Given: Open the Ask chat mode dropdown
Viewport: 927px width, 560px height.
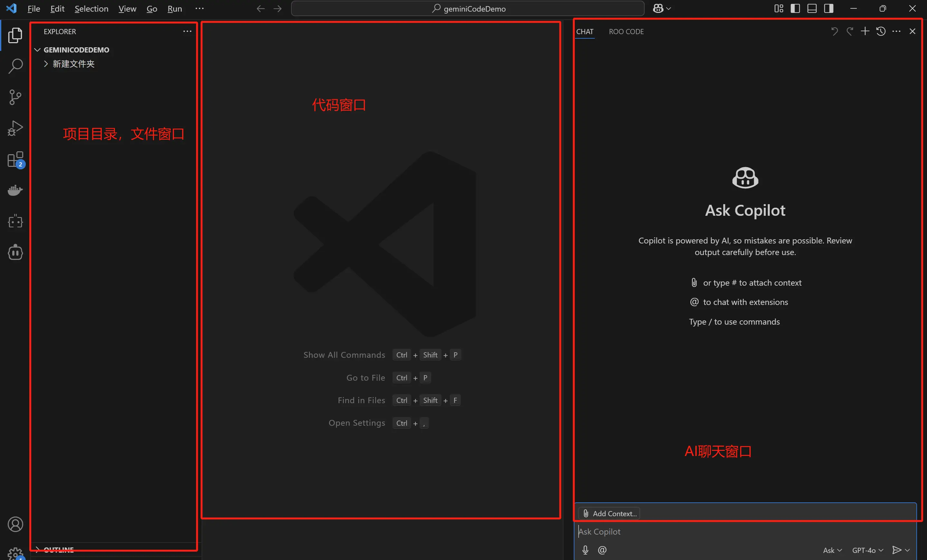Looking at the screenshot, I should (832, 550).
